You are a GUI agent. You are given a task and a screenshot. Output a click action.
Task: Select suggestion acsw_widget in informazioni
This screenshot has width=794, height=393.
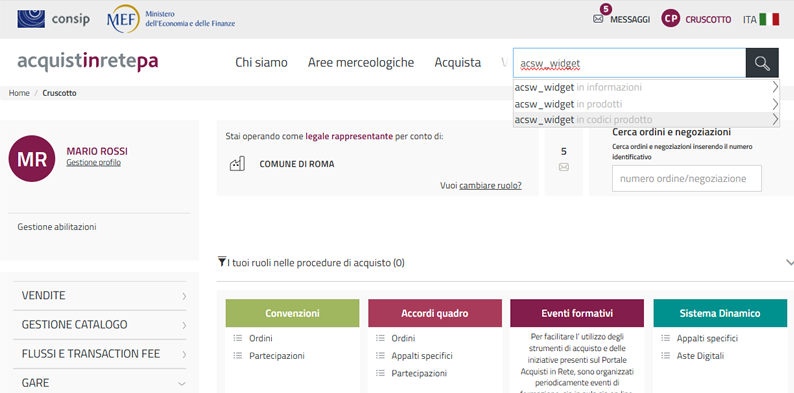[646, 87]
